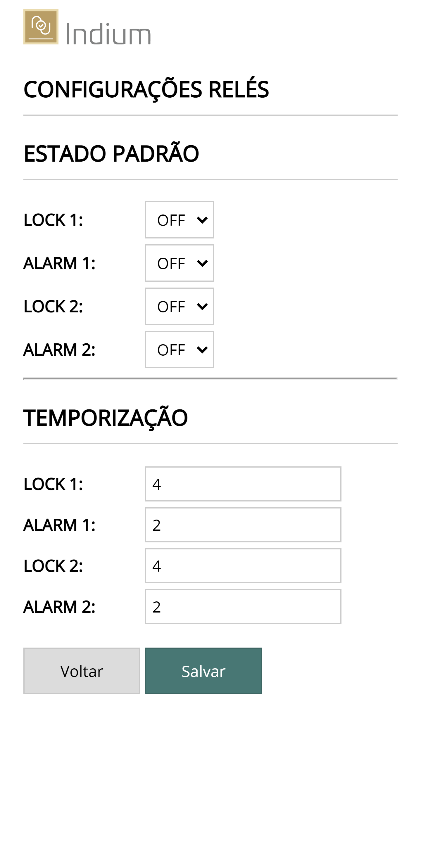This screenshot has width=421, height=865.
Task: Focus the LOCK 1 timing input field
Action: click(243, 484)
